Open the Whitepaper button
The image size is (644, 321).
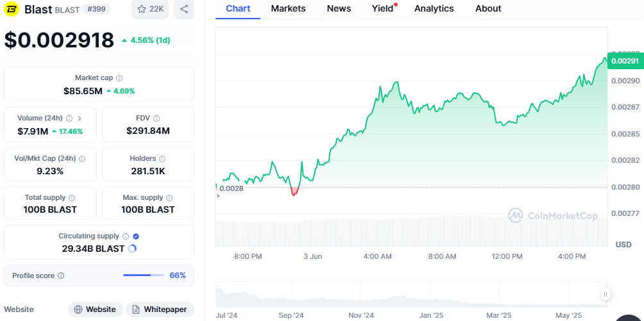pos(160,309)
